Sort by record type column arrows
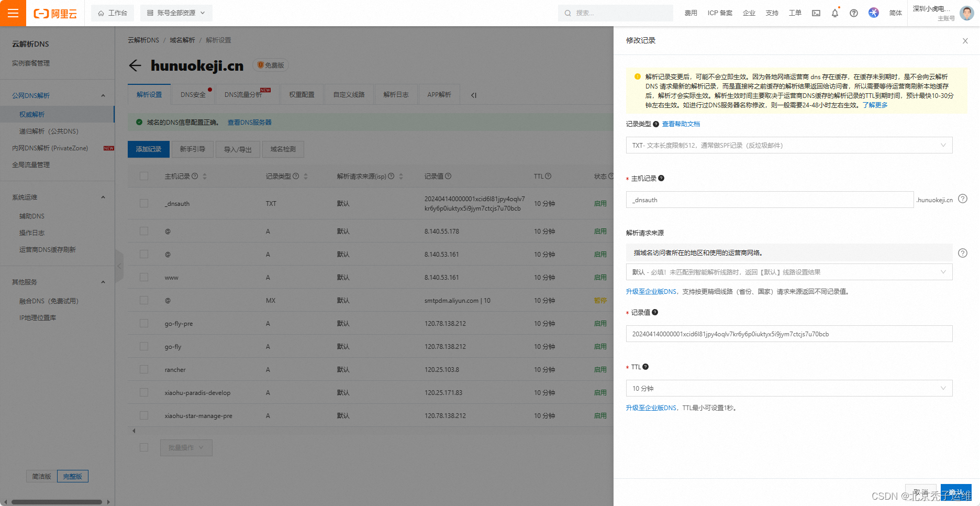980x506 pixels. (306, 177)
